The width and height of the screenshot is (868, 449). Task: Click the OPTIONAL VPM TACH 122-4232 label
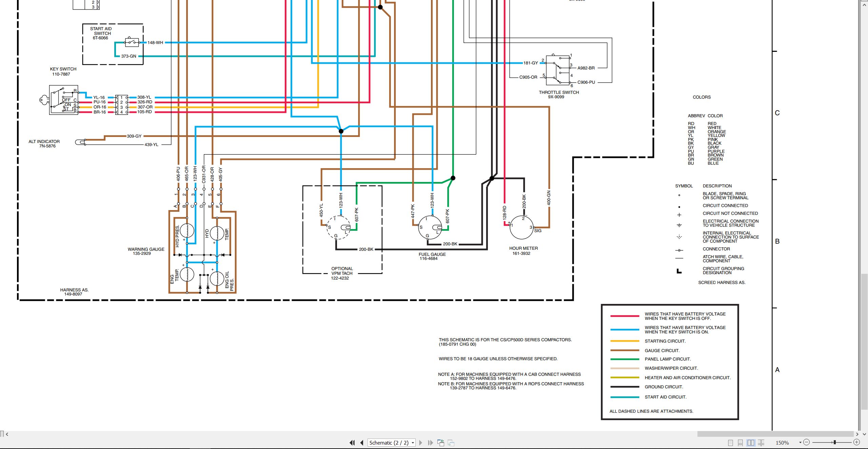[342, 273]
